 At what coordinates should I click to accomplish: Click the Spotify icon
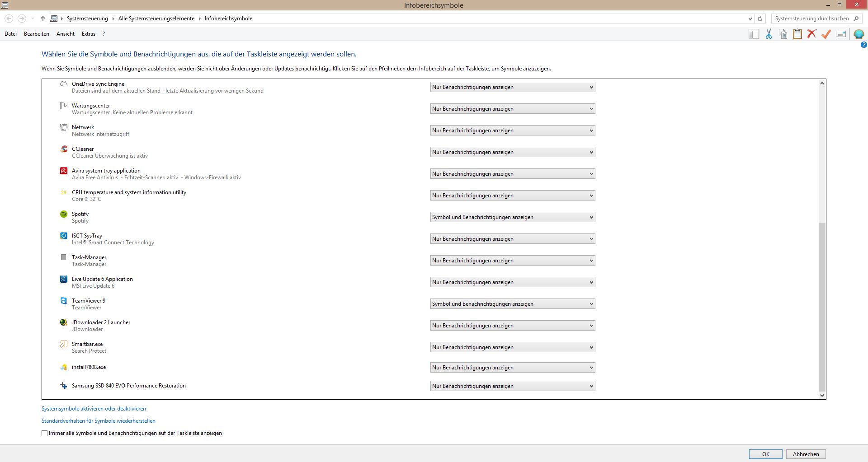[x=64, y=214]
